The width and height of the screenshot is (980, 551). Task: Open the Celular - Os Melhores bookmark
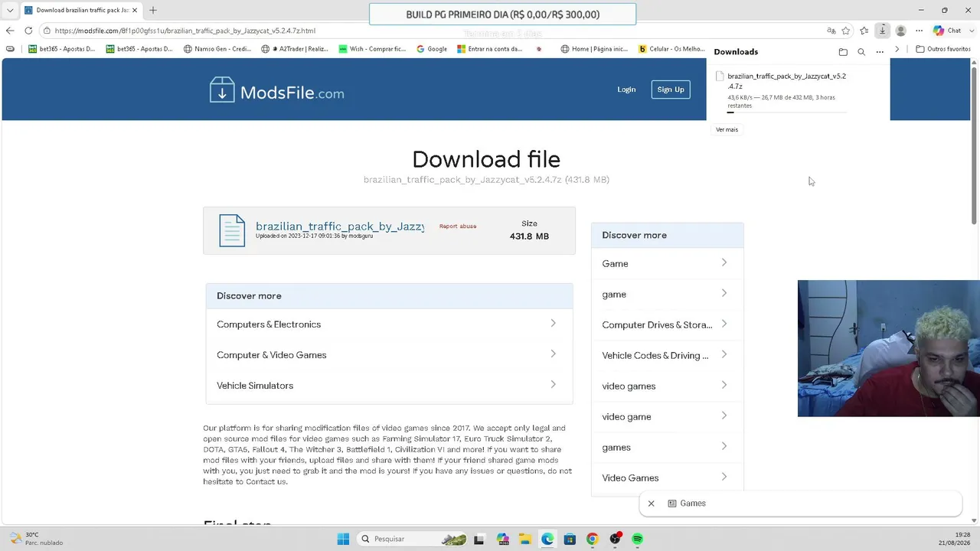[671, 49]
